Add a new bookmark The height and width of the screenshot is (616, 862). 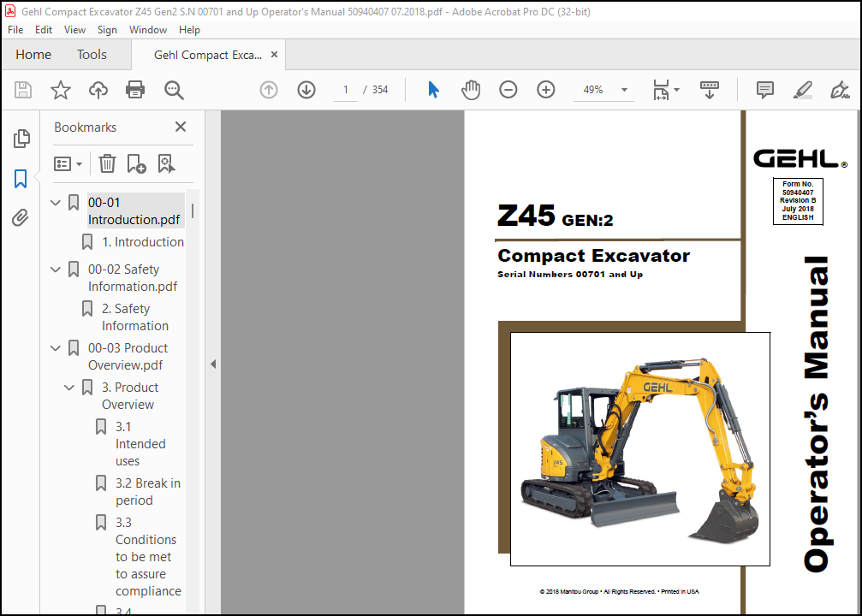click(136, 163)
